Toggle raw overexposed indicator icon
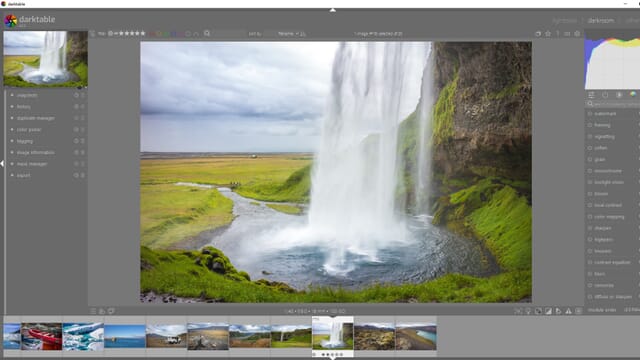 click(x=538, y=311)
